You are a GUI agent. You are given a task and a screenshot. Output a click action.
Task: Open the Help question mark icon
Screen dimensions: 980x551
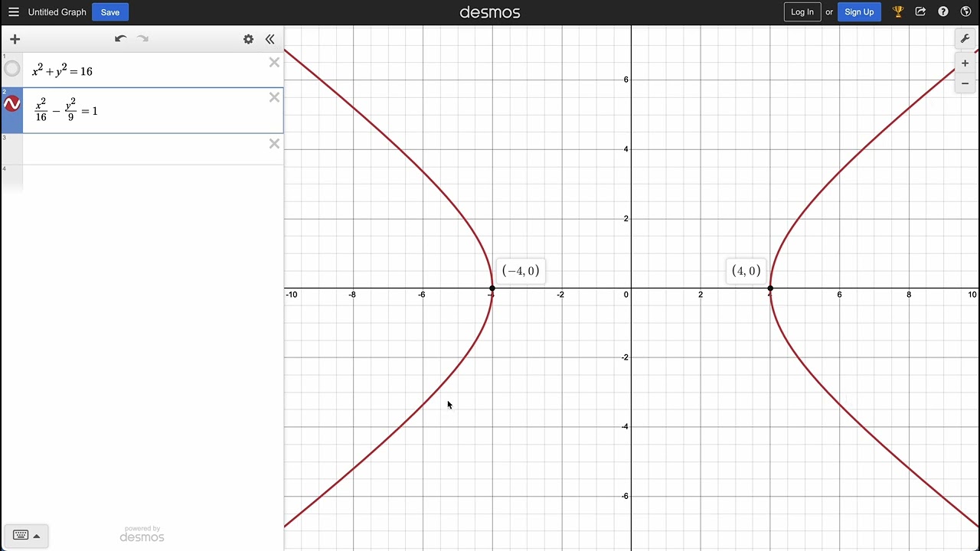[x=943, y=12]
